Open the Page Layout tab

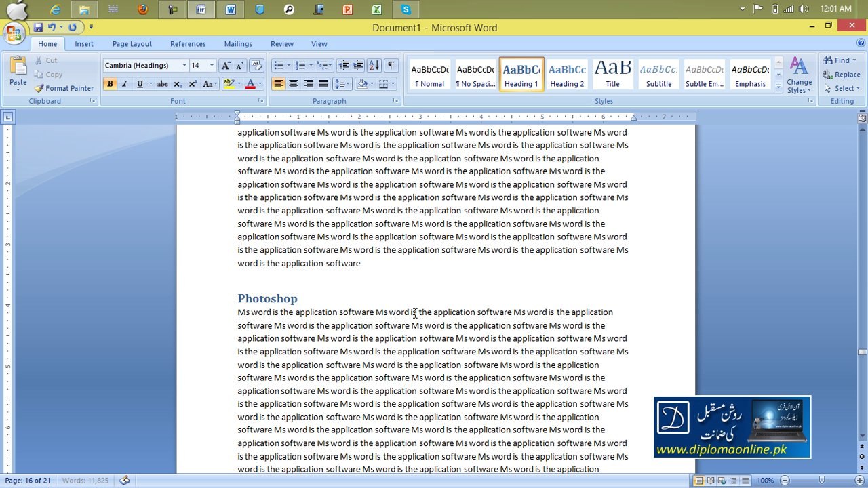tap(132, 44)
